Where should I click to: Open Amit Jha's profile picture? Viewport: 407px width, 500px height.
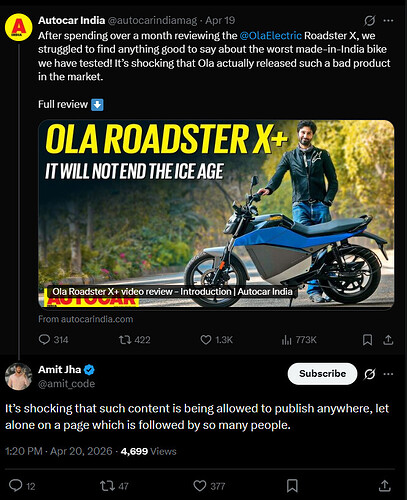[19, 376]
